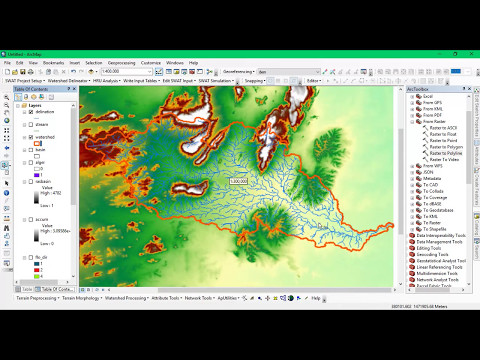This screenshot has height=360, width=480.
Task: List layers by source
Action: [26, 97]
